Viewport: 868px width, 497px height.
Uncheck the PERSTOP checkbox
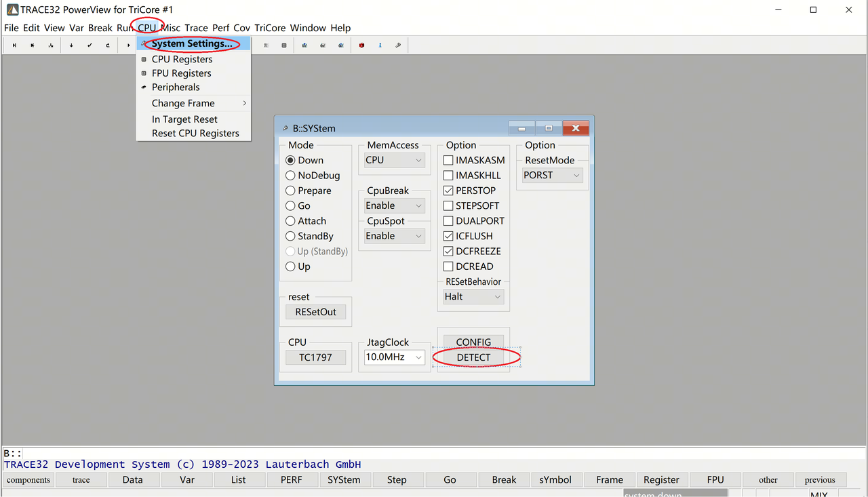coord(448,191)
